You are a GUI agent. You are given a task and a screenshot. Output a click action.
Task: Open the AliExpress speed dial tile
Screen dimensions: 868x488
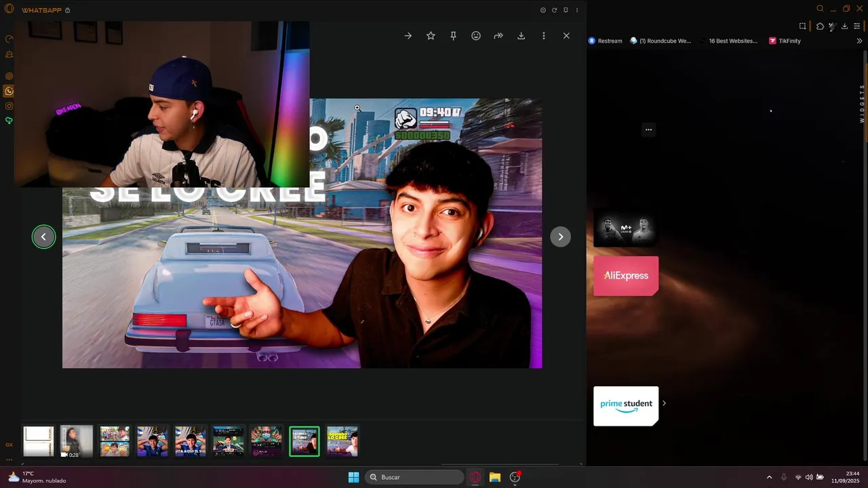626,276
